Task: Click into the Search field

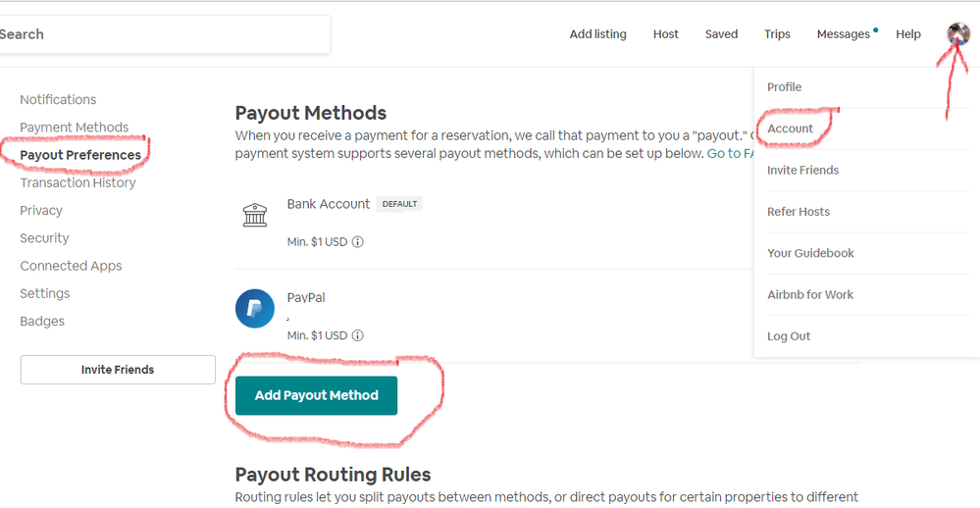Action: (162, 34)
